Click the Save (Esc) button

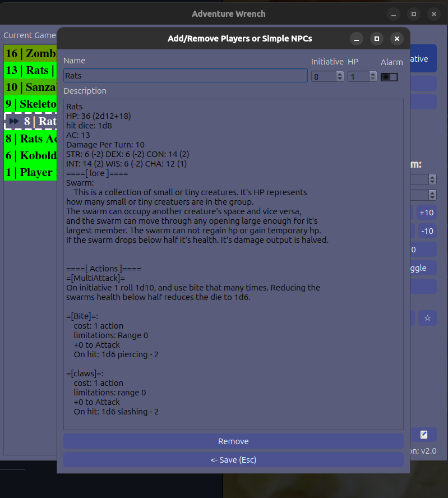[x=233, y=460]
